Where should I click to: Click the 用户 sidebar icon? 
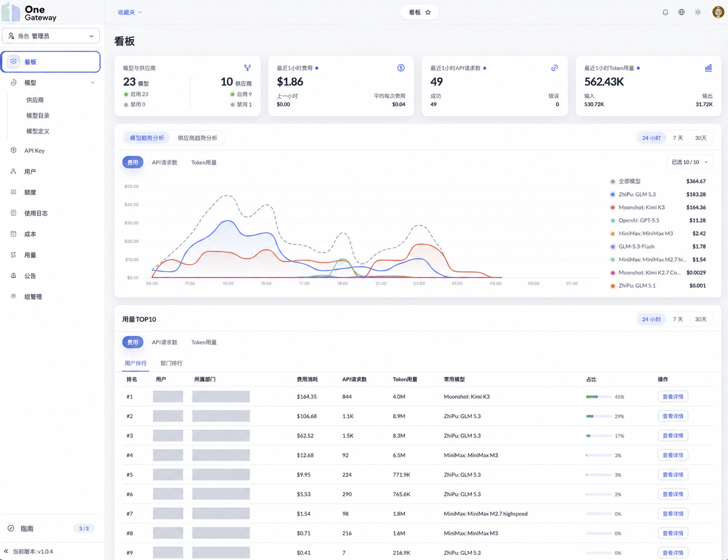14,171
